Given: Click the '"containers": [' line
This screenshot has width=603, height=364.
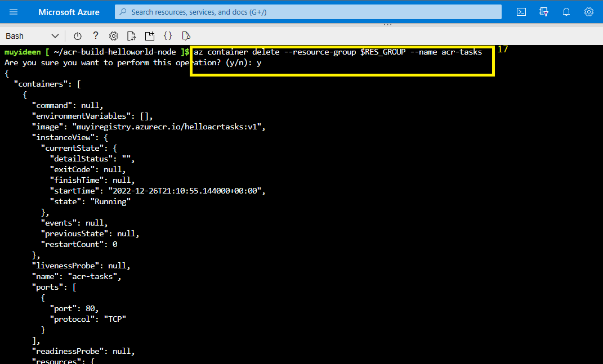Looking at the screenshot, I should tap(47, 84).
